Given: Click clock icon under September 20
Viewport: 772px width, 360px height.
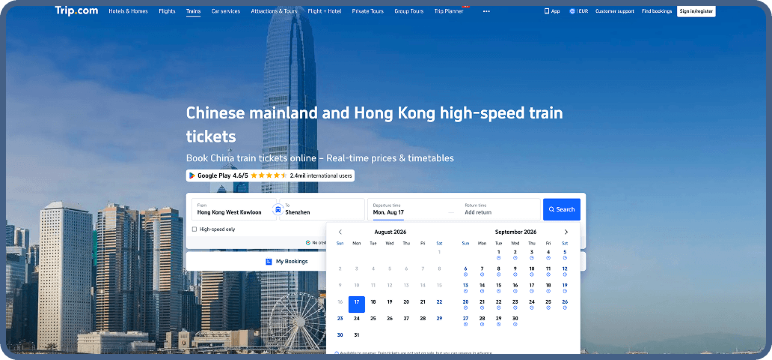Looking at the screenshot, I should click(466, 308).
